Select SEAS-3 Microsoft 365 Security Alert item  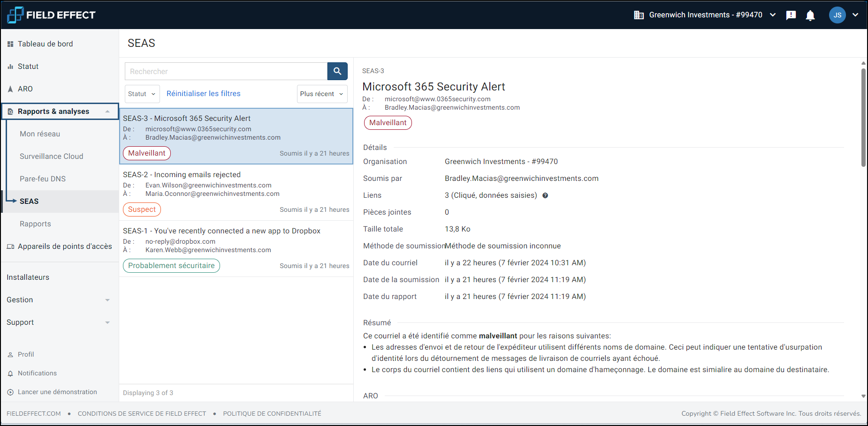coord(236,136)
